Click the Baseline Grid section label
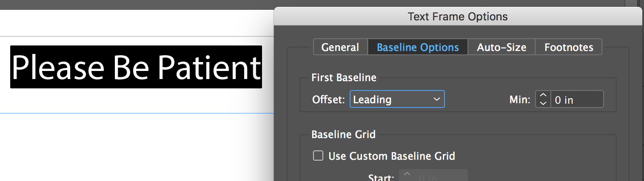The image size is (644, 181). [343, 135]
